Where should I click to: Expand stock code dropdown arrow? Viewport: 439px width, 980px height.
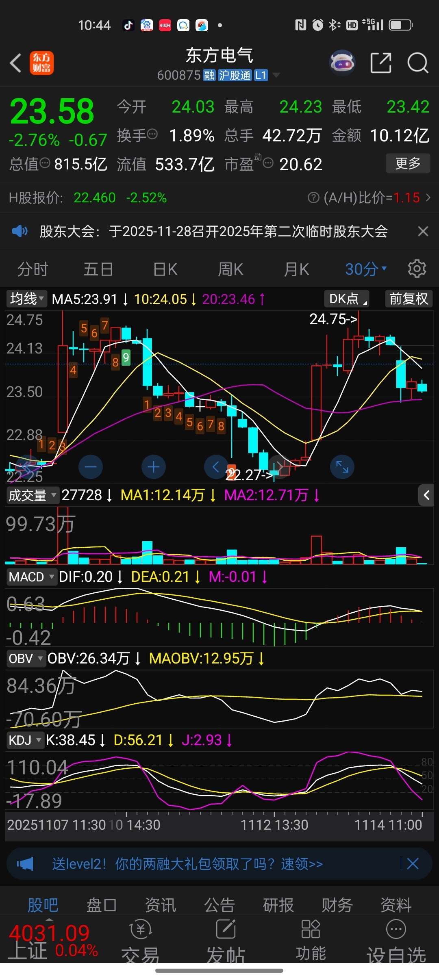click(276, 75)
